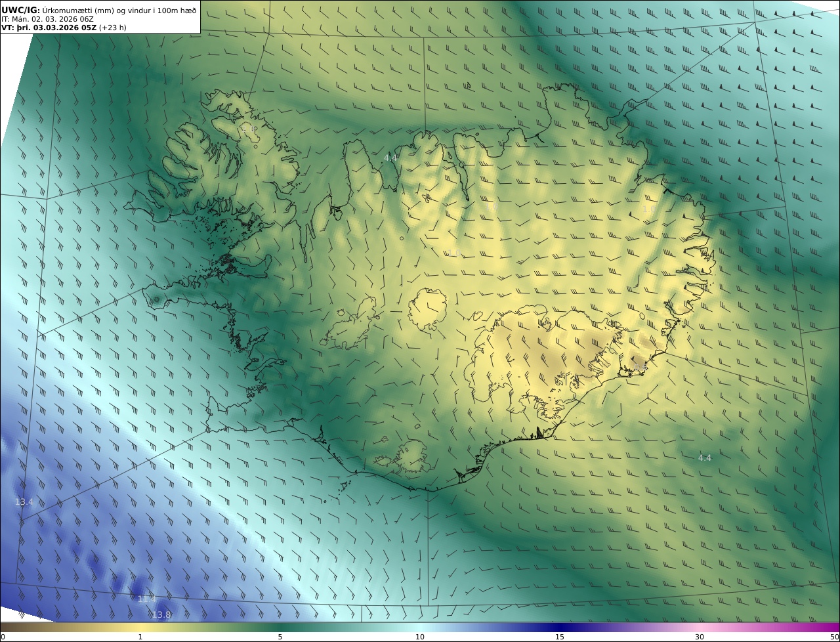
Task: Select the "VT: Þri. 03.03.2026 05Z" valid time
Action: click(x=49, y=28)
